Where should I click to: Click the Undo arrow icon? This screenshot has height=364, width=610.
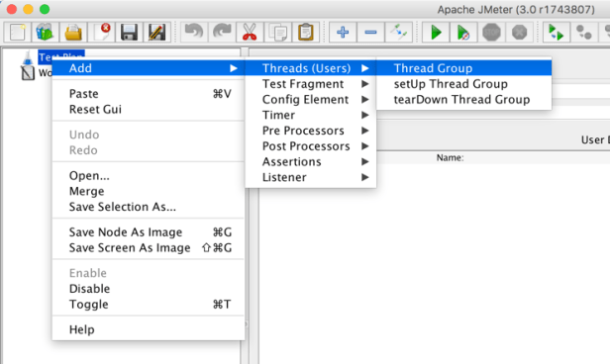point(194,33)
